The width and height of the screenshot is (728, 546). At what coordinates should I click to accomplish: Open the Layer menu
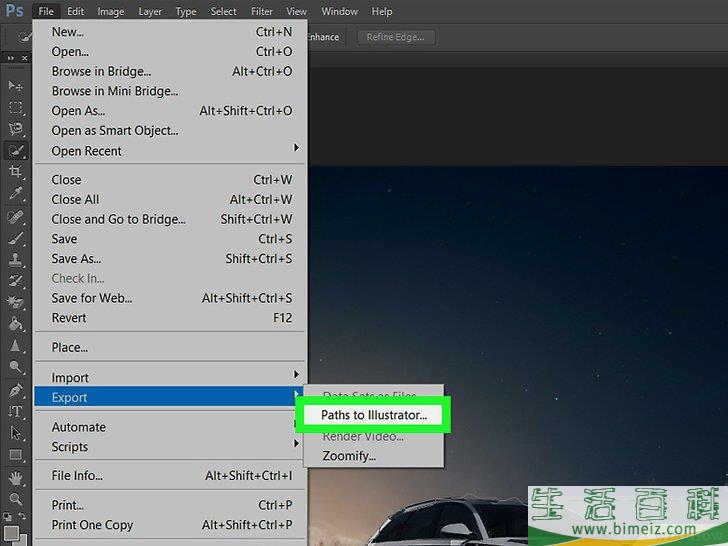tap(150, 11)
